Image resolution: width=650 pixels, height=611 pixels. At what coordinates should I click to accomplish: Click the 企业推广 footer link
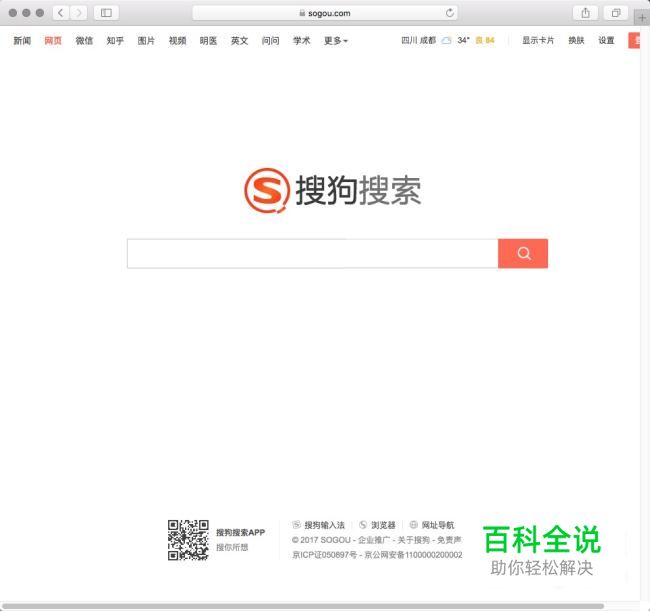coord(374,540)
